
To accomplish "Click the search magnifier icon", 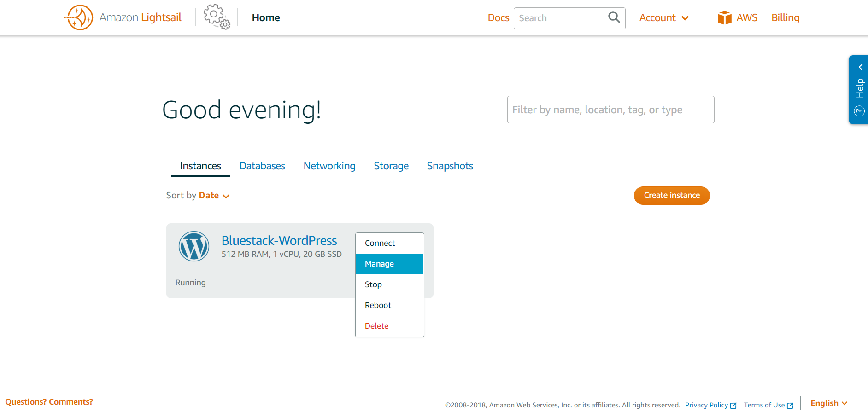I will coord(614,17).
